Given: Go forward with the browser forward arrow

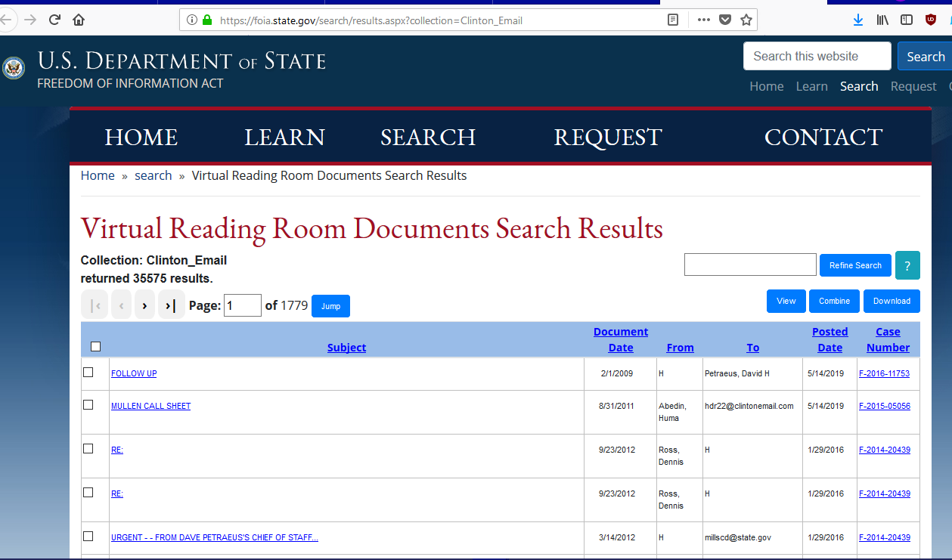Looking at the screenshot, I should pyautogui.click(x=30, y=20).
